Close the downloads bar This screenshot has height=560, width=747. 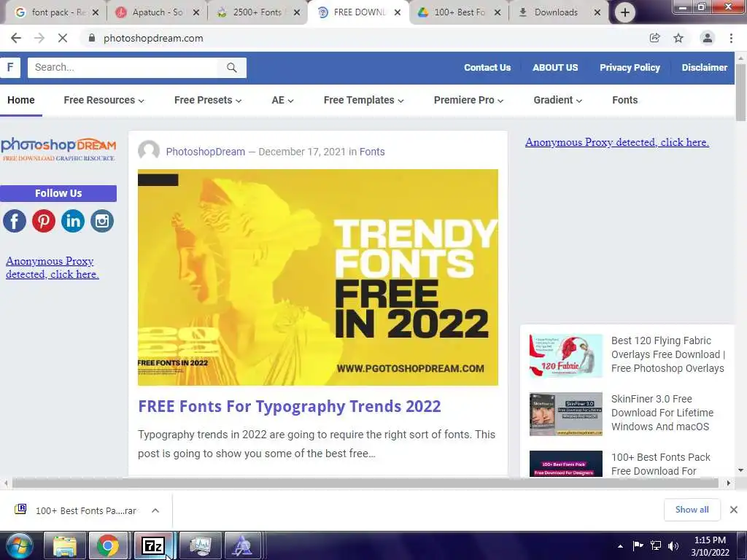[734, 510]
